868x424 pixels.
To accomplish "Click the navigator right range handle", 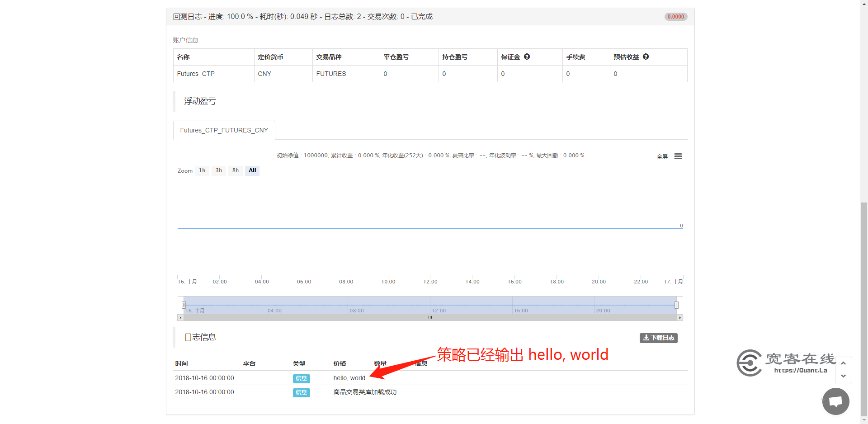I will click(x=676, y=305).
